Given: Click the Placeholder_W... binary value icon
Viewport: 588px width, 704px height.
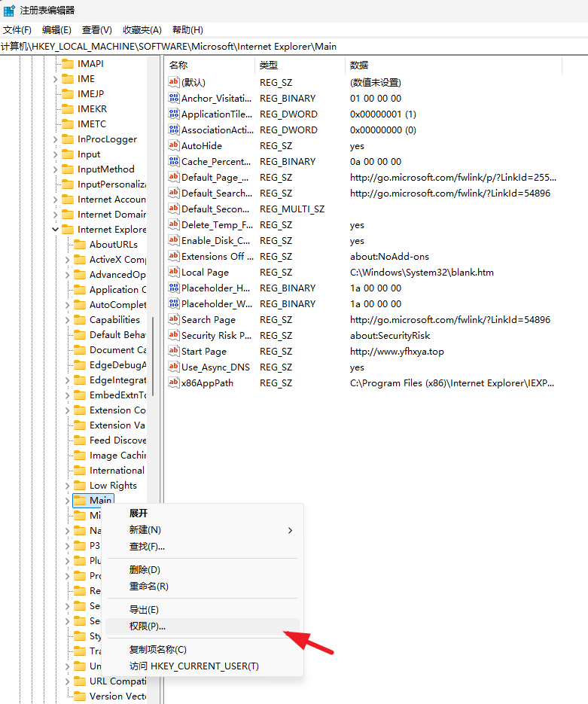Looking at the screenshot, I should 174,303.
